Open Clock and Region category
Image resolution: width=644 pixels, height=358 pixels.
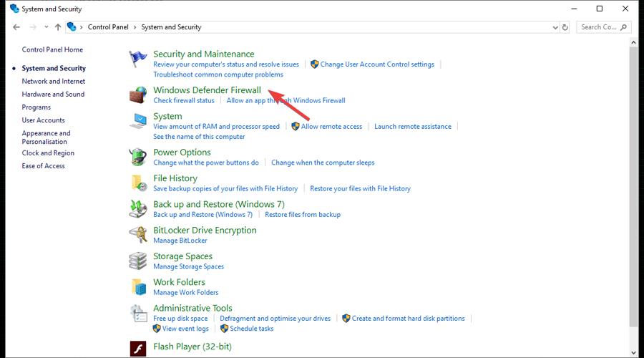click(x=48, y=153)
